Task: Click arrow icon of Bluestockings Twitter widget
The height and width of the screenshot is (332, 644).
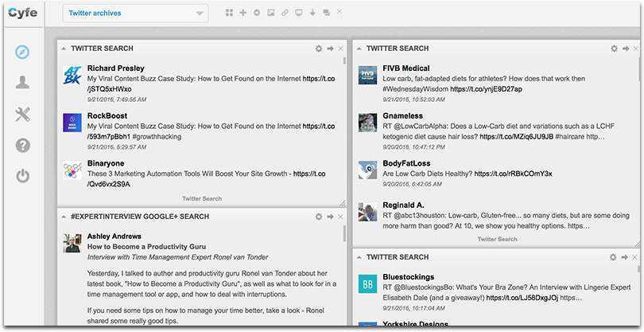Action: tap(625, 257)
